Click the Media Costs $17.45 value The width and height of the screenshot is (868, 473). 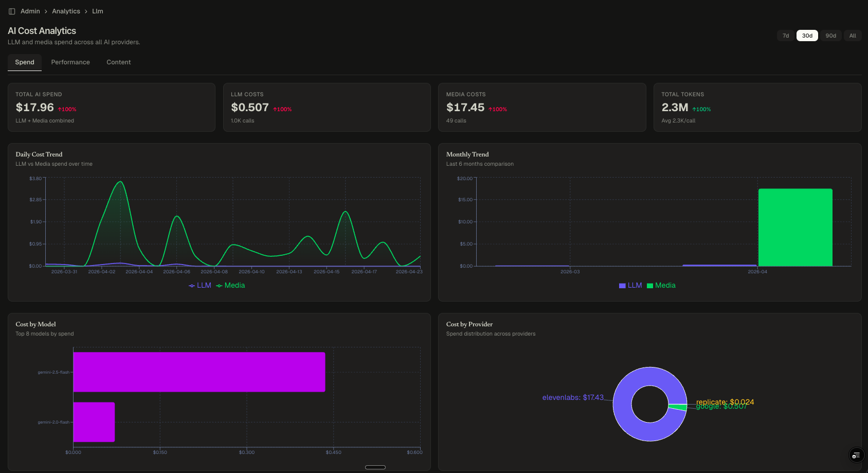pyautogui.click(x=465, y=108)
